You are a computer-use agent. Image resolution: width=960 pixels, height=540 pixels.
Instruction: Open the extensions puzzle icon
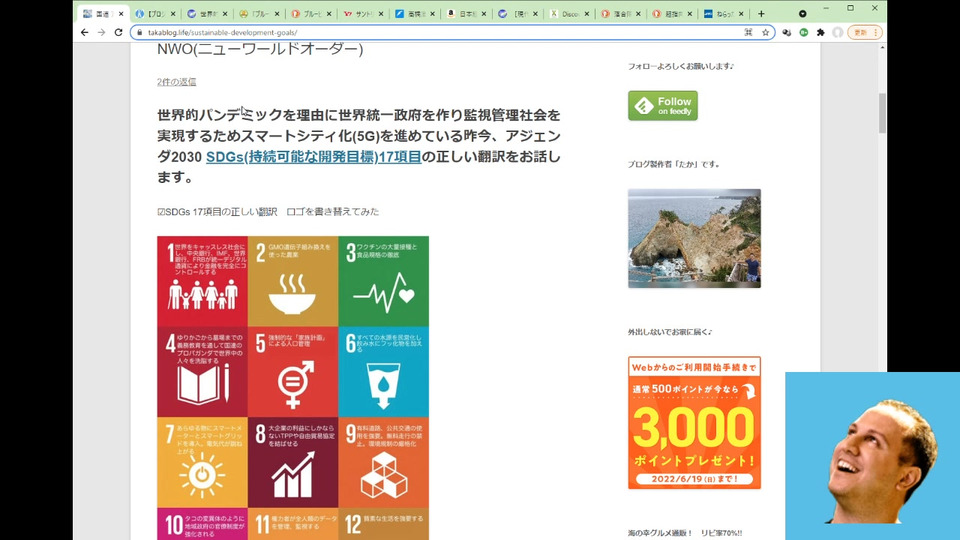(x=820, y=32)
